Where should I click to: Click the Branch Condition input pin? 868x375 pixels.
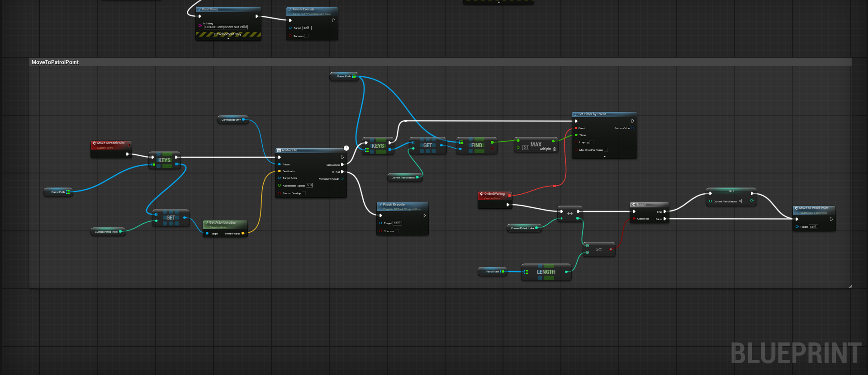[634, 219]
